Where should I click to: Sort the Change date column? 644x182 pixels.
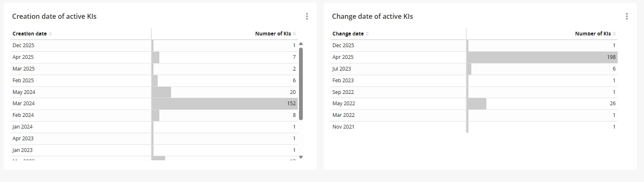click(x=367, y=34)
